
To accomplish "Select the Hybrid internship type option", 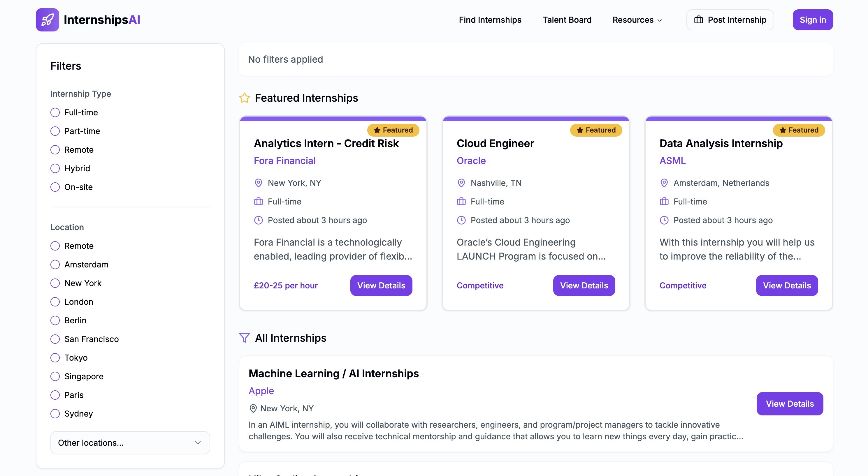I will pyautogui.click(x=55, y=168).
